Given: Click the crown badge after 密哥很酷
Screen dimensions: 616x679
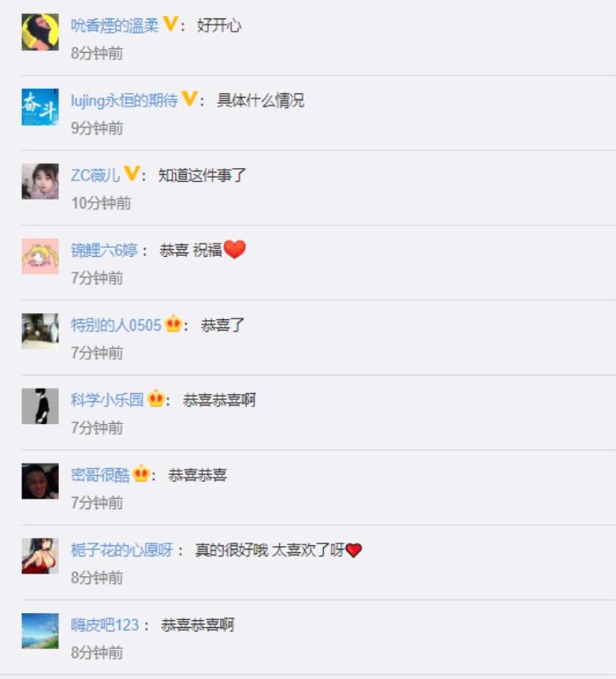Looking at the screenshot, I should [x=141, y=474].
